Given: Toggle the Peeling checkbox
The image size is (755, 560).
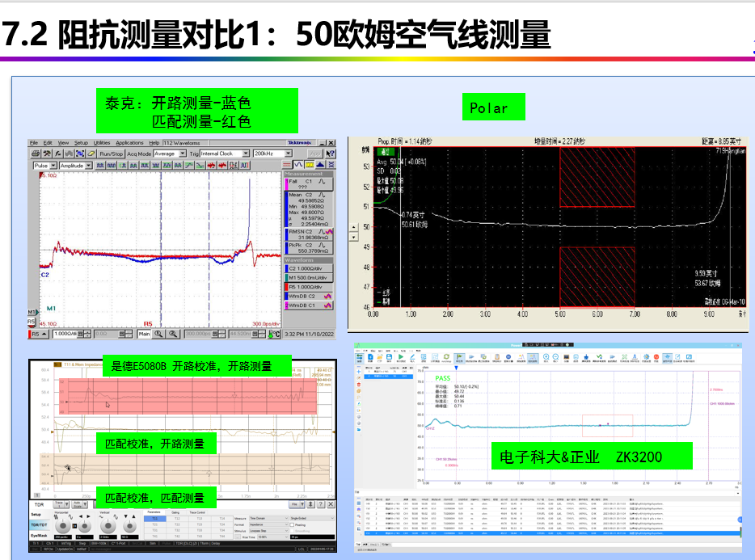Looking at the screenshot, I should tap(292, 525).
